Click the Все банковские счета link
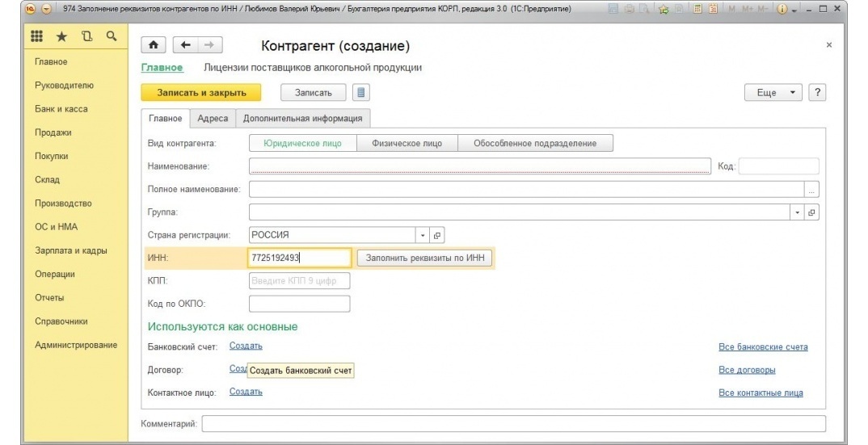868x445 pixels. click(x=762, y=347)
